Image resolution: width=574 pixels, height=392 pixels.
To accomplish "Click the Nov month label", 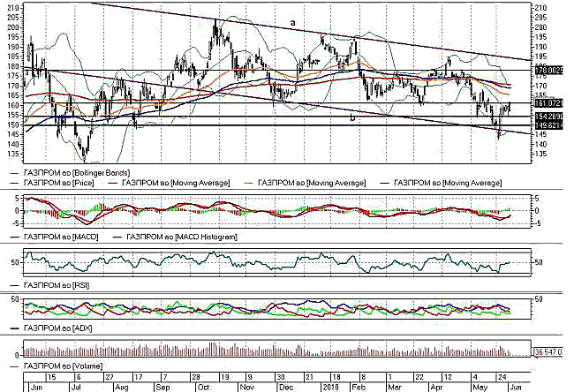I will pos(247,387).
